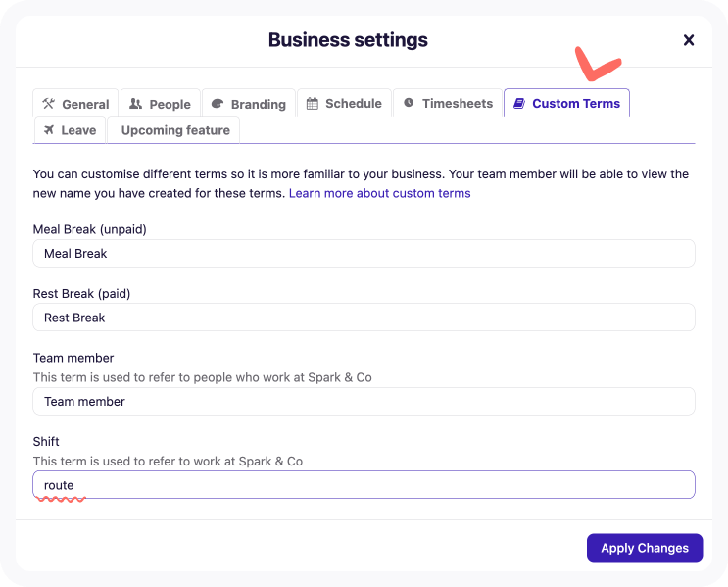
Task: Click the Shift field containing 'route'
Action: (x=364, y=485)
